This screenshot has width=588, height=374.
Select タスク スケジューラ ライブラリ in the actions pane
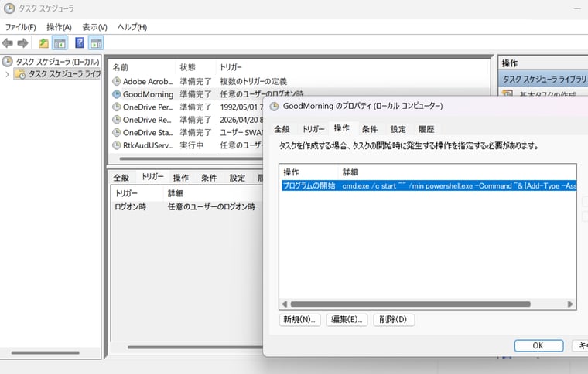(x=545, y=80)
